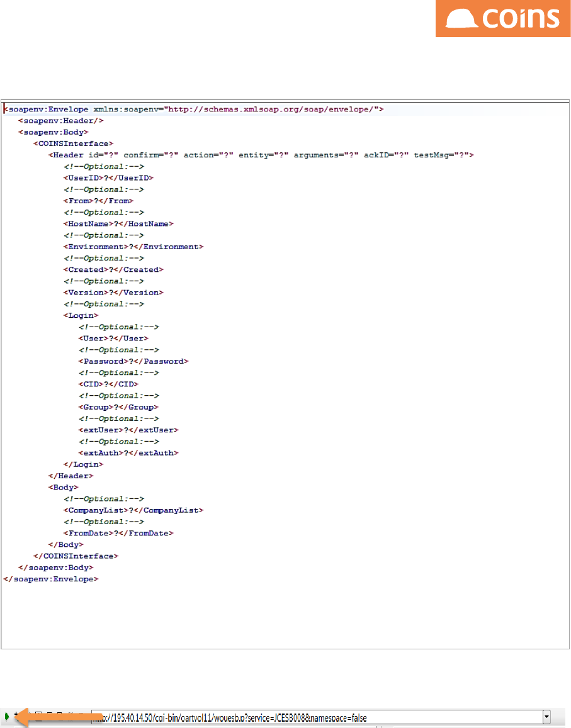
Task: Click the <Version>?</Version> line
Action: click(113, 293)
